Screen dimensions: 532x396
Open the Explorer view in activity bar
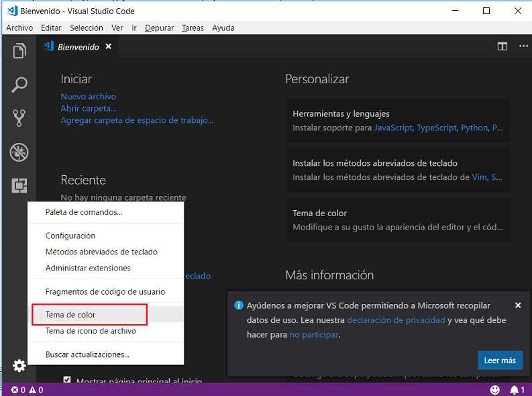point(19,51)
